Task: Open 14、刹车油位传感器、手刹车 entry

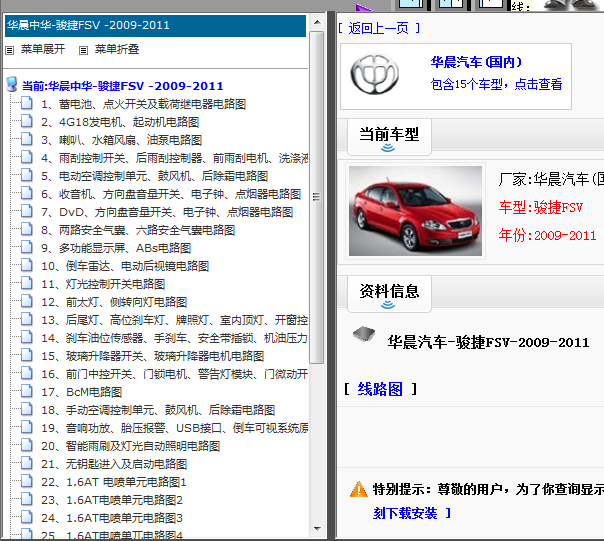Action: pos(174,338)
